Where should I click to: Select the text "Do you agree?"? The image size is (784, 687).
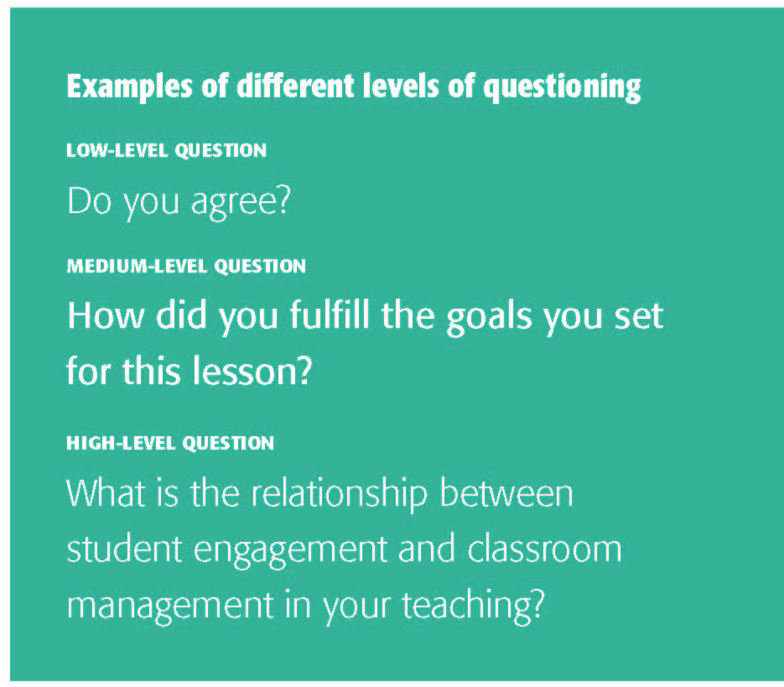(178, 202)
